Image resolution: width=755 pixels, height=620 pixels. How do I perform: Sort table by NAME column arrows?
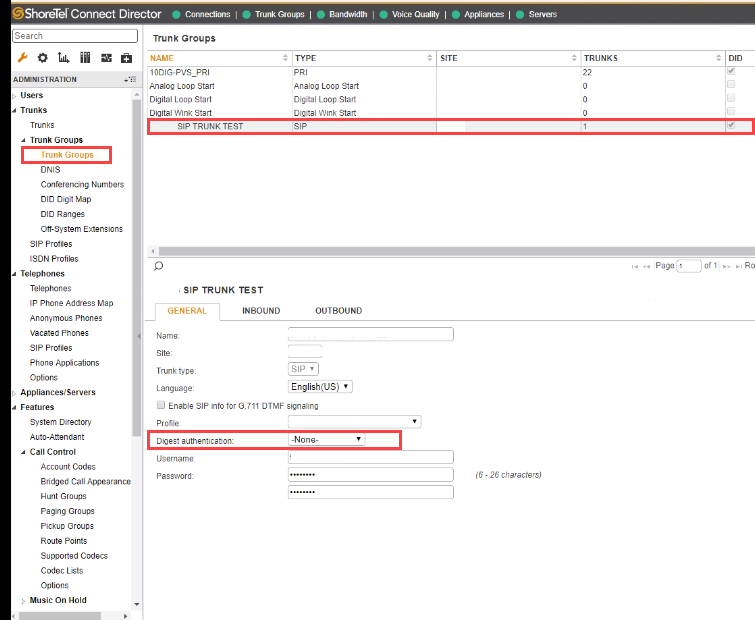285,58
